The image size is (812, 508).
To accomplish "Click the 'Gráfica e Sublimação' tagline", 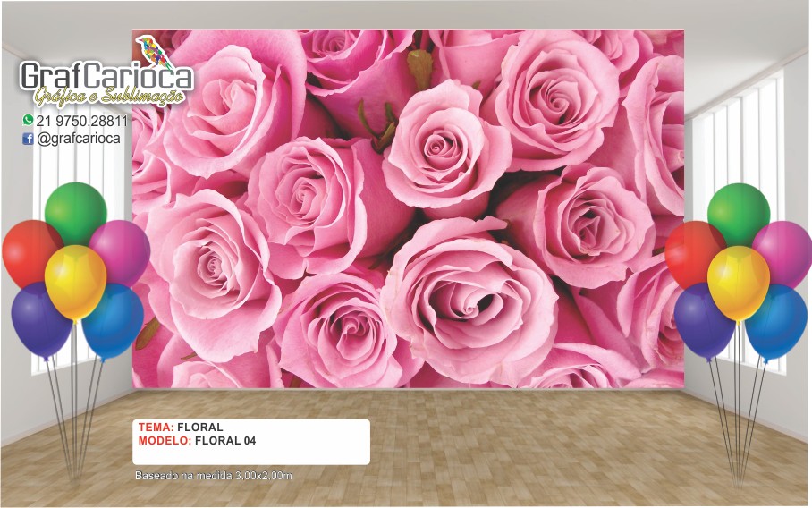I will [109, 97].
